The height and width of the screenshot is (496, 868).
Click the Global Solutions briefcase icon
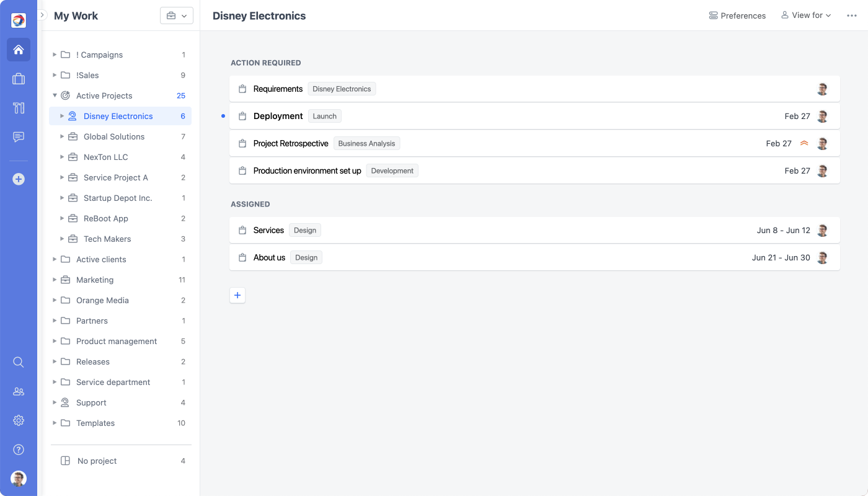(73, 136)
